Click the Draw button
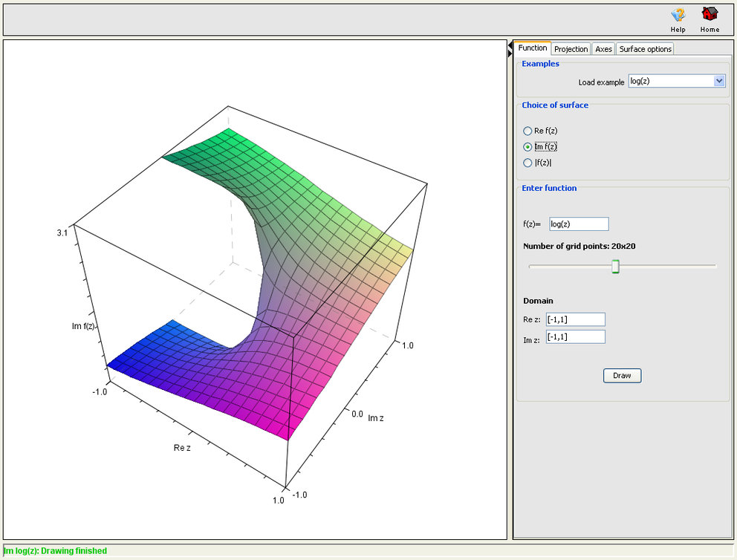This screenshot has height=560, width=737. [622, 375]
